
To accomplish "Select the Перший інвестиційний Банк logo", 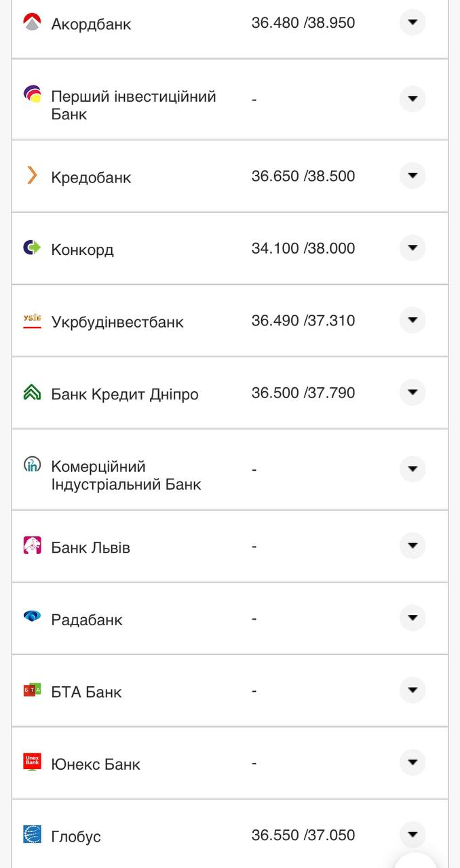I will (32, 90).
